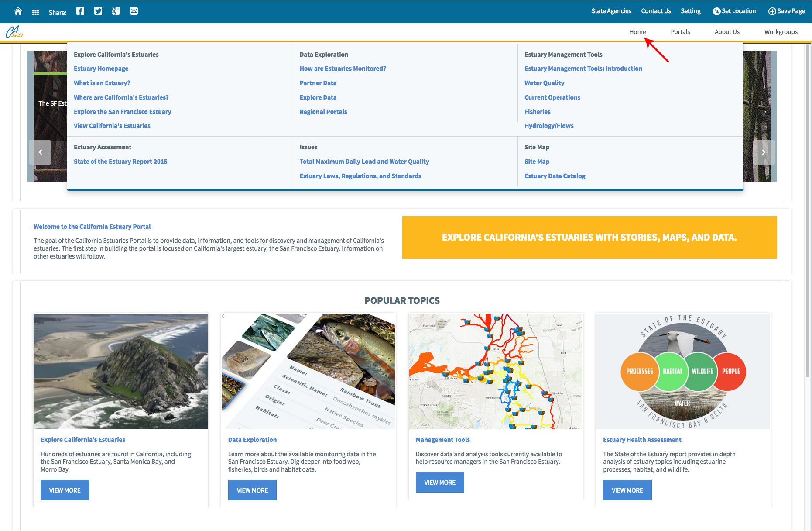
Task: Click the yellow Explore California's Estuaries banner
Action: click(589, 237)
